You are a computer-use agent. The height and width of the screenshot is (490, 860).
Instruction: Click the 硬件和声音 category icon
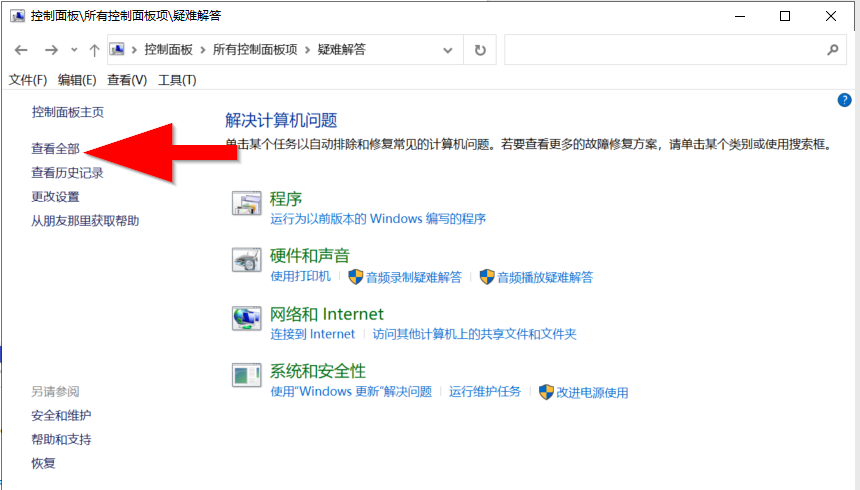coord(246,260)
